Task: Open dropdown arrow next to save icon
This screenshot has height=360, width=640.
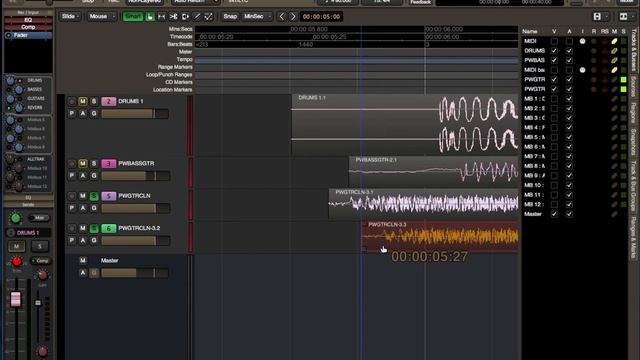Action: click(x=607, y=17)
